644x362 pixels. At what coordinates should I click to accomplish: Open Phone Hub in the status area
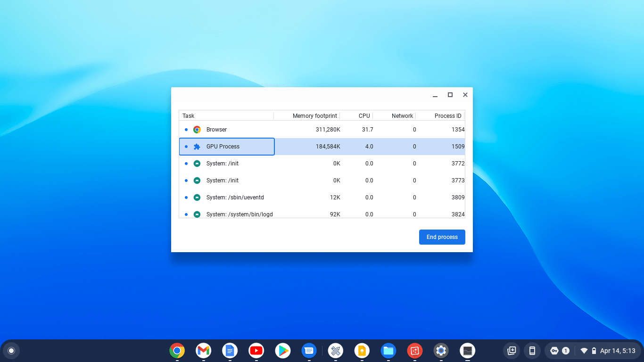coord(532,351)
